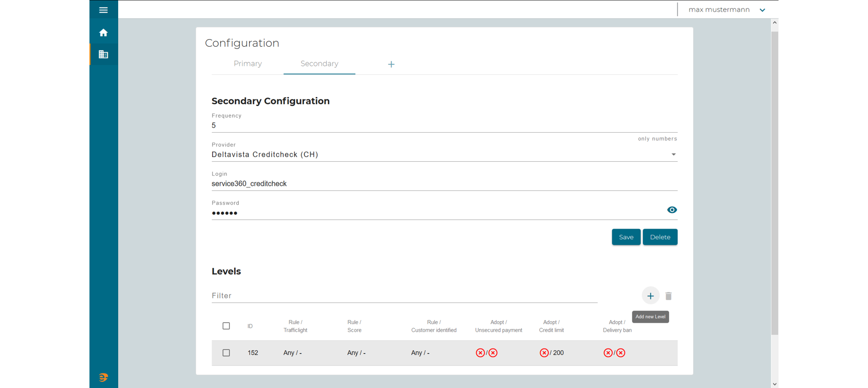Tick the select-all checkbox in table header
The height and width of the screenshot is (388, 868).
pos(226,326)
